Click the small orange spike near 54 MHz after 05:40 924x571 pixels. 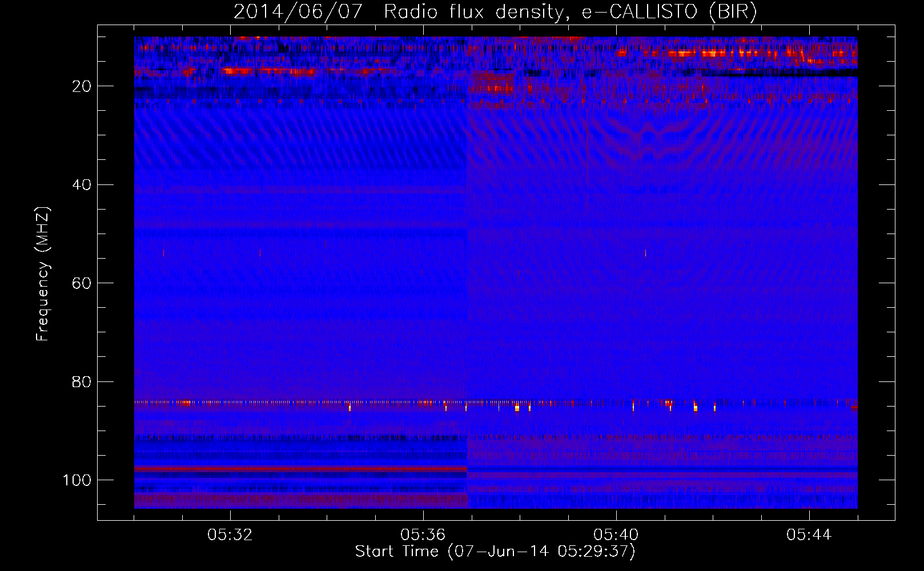[645, 253]
